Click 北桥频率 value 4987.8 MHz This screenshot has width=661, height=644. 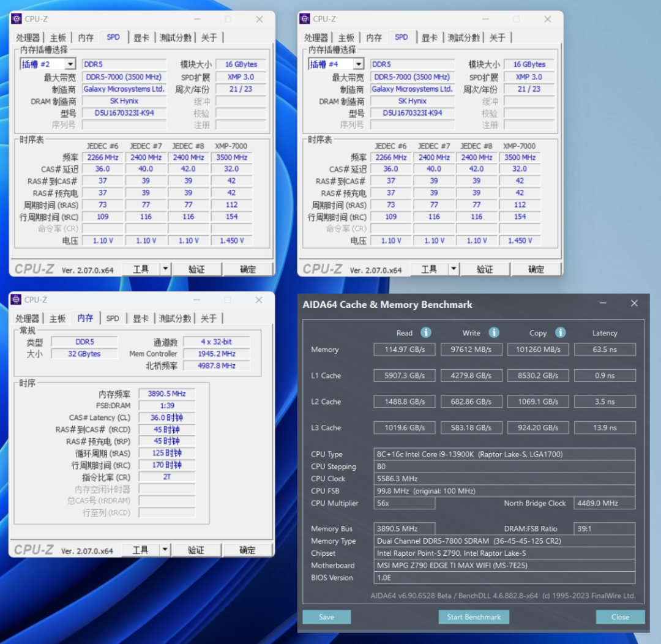(217, 365)
